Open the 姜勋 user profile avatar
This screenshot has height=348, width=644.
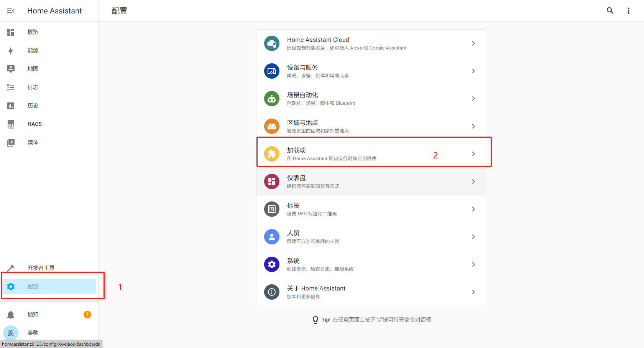11,333
